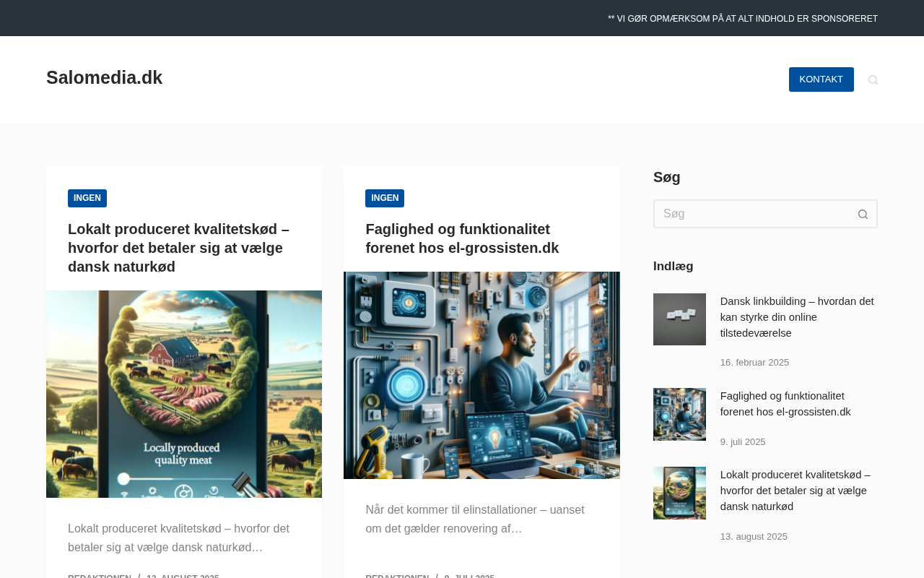Open the Kontakt page
The image size is (924, 578).
pos(821,79)
